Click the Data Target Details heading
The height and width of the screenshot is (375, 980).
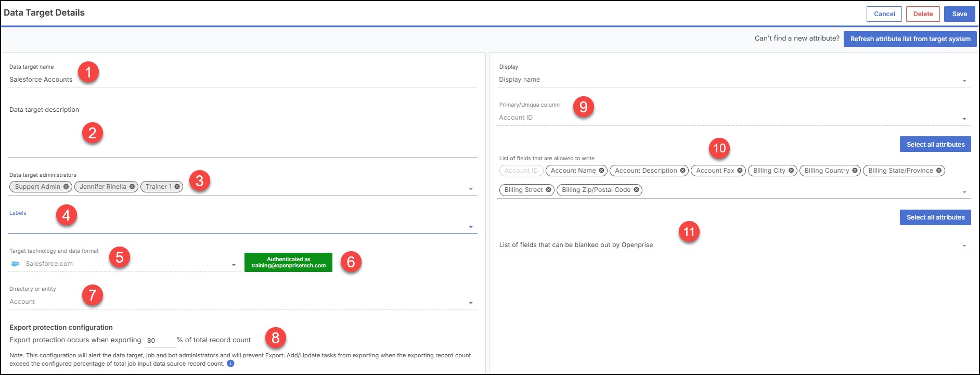(44, 12)
